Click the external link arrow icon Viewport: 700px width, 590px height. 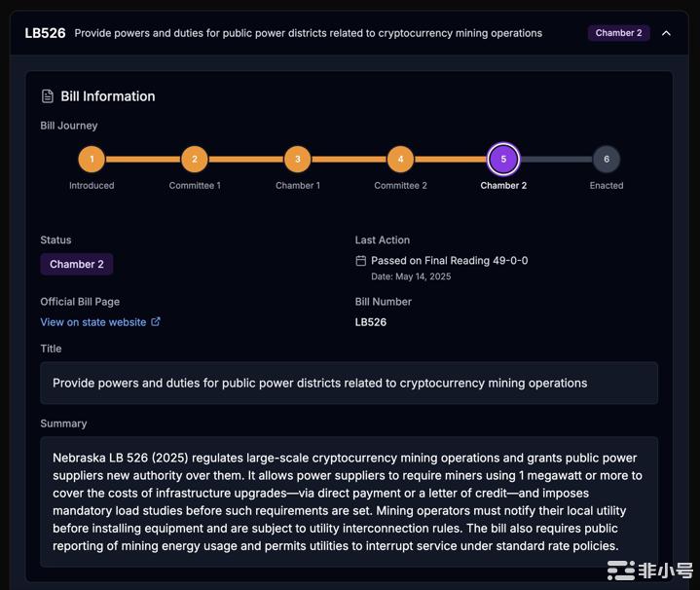pos(156,321)
